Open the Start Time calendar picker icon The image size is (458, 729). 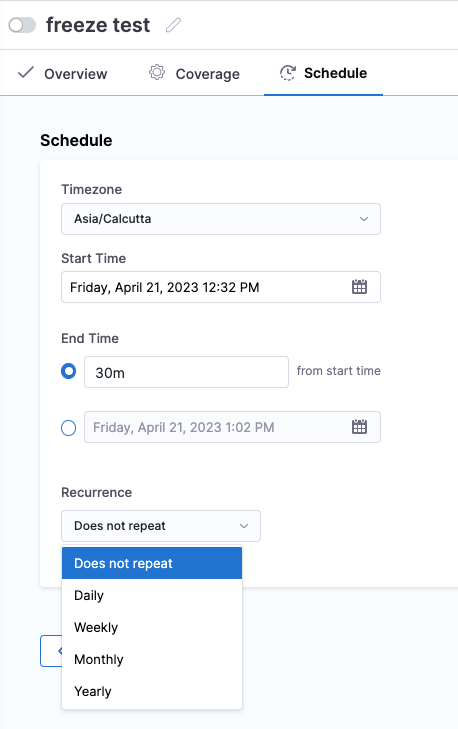pos(359,287)
